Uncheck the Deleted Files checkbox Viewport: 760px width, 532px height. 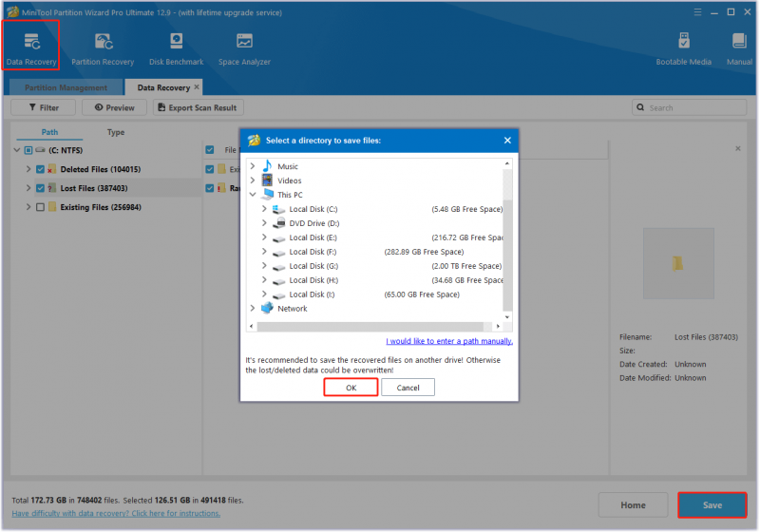[x=40, y=169]
